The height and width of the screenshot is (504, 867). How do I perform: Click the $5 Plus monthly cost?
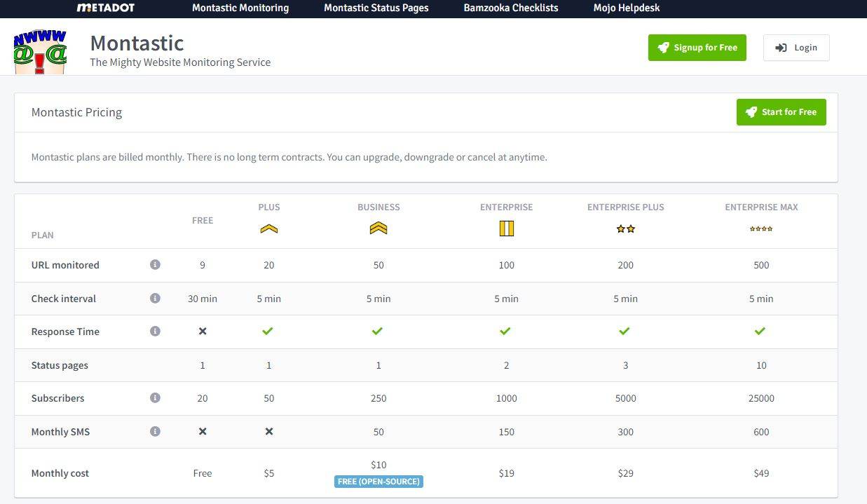269,473
